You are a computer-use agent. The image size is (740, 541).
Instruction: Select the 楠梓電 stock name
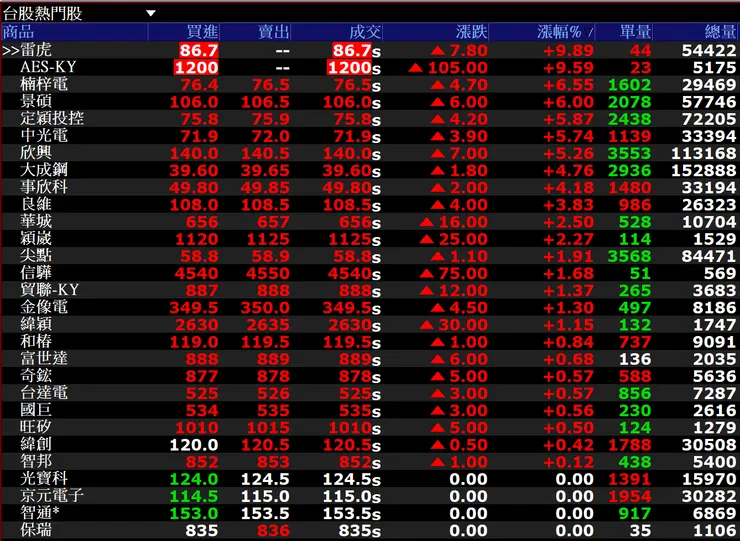[44, 85]
